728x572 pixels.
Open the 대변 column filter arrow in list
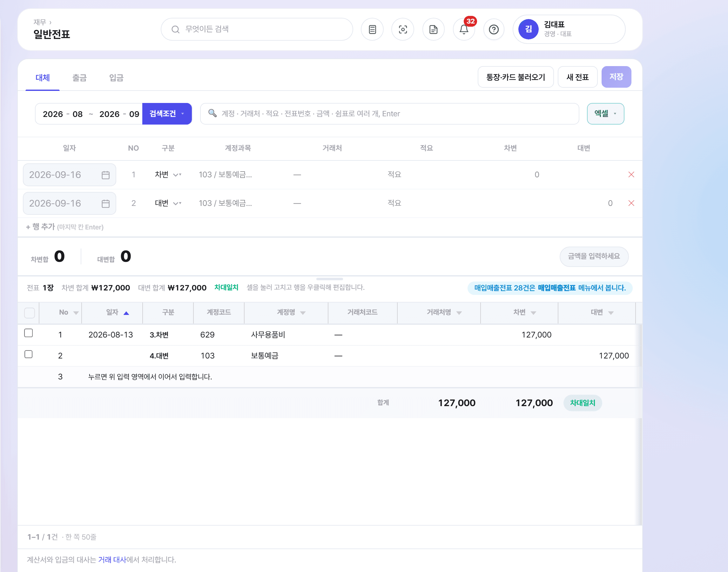tap(611, 313)
